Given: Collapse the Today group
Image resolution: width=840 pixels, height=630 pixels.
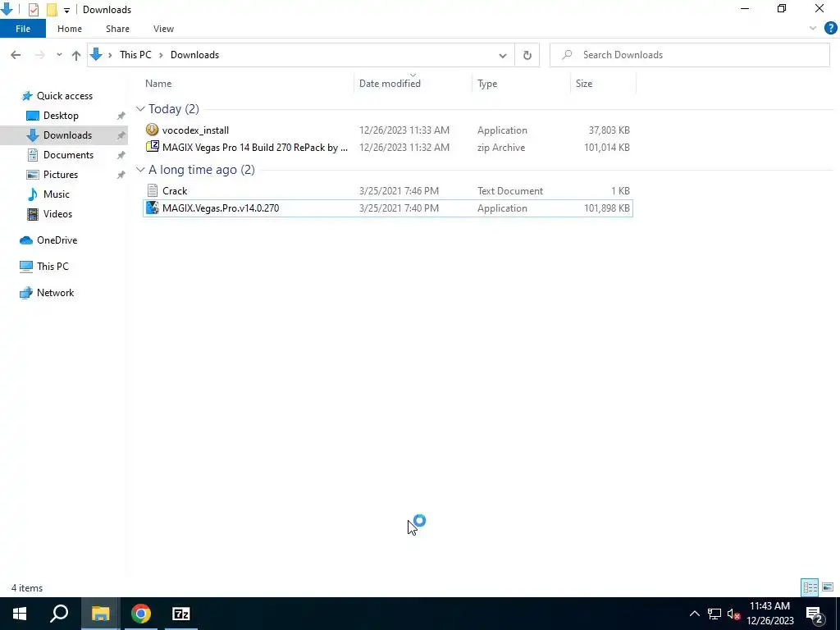Looking at the screenshot, I should point(140,109).
